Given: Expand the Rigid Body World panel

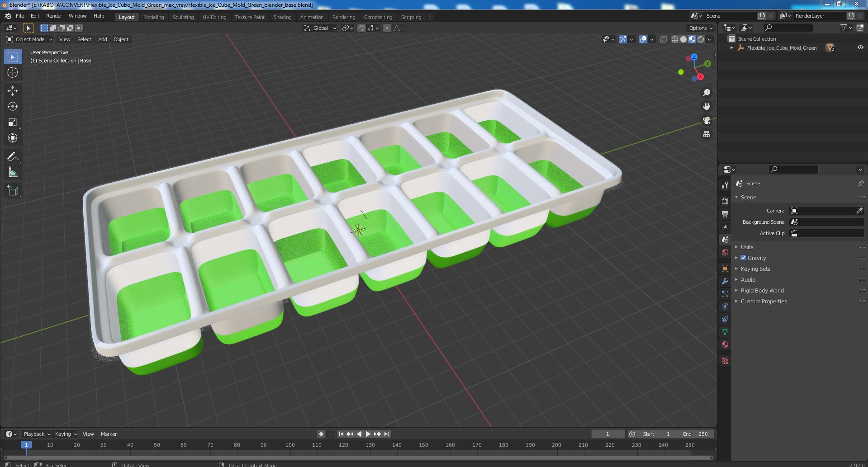Looking at the screenshot, I should click(762, 290).
